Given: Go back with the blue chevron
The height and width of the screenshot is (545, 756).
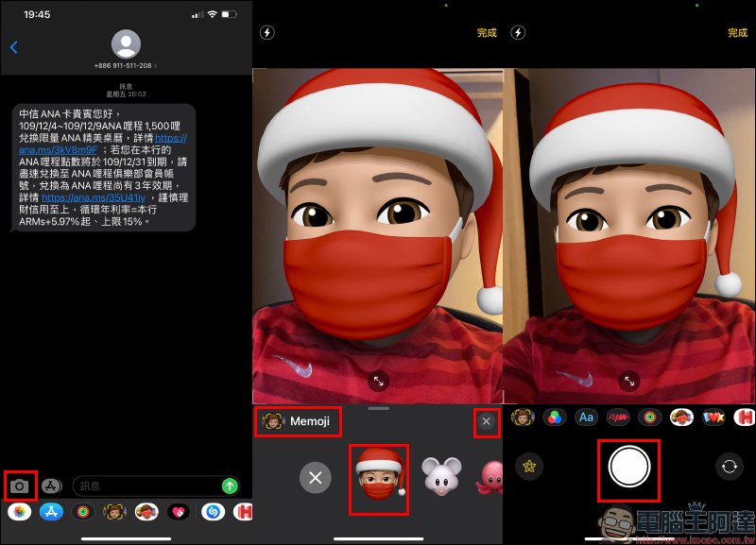Looking at the screenshot, I should coord(14,47).
